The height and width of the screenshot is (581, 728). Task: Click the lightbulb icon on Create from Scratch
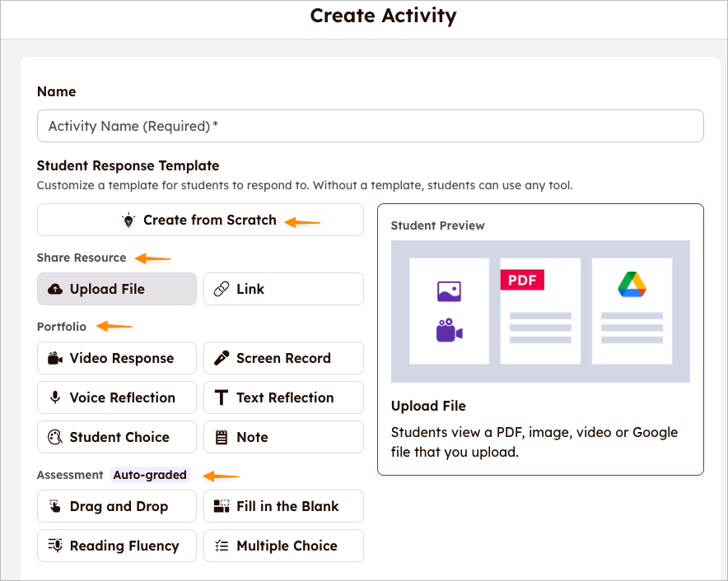click(128, 221)
